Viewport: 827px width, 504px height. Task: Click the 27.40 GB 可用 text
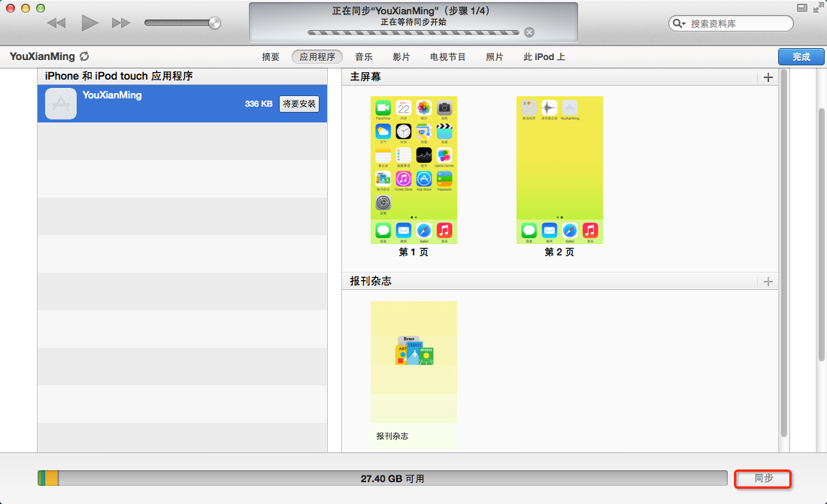tap(392, 478)
